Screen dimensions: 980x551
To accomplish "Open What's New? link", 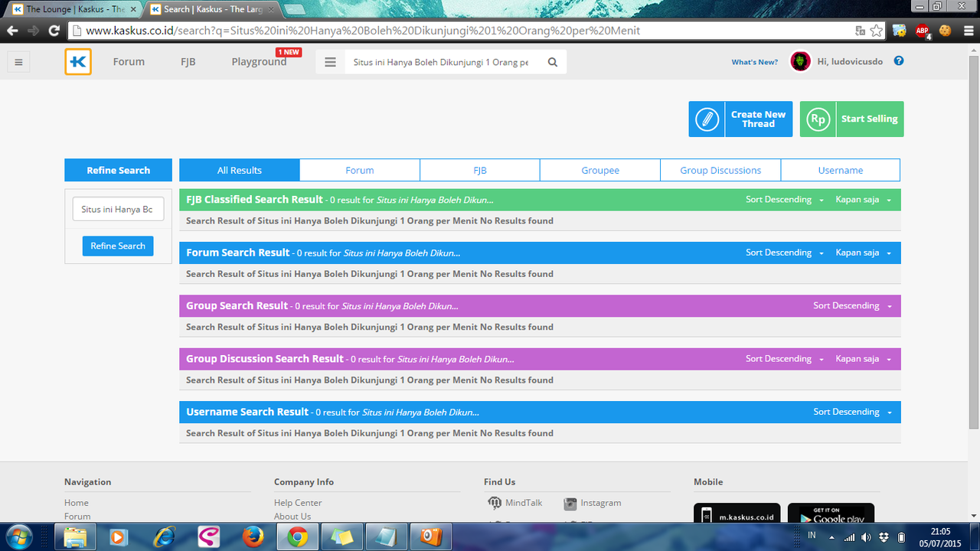I will tap(755, 62).
